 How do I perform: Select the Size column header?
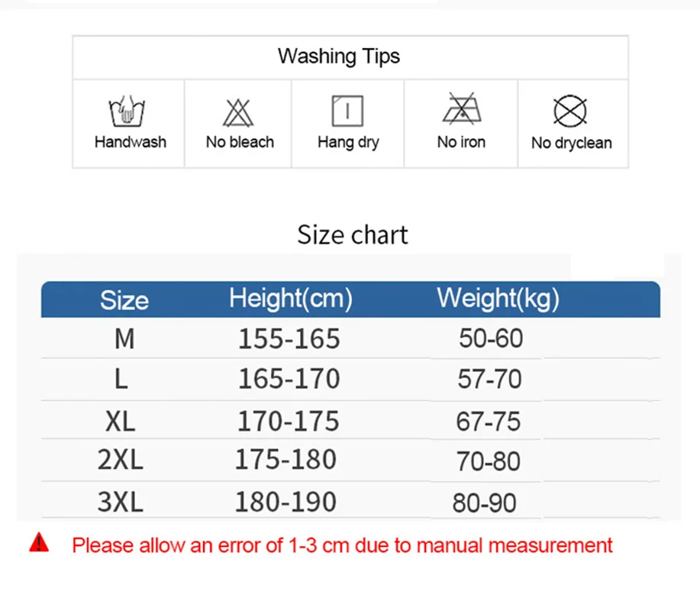[x=124, y=300]
